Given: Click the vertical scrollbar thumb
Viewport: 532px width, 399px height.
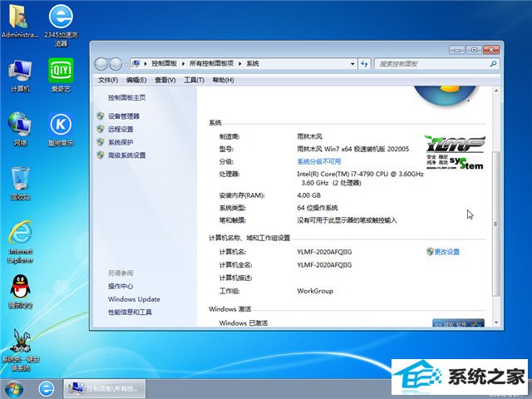Looking at the screenshot, I should [496, 224].
